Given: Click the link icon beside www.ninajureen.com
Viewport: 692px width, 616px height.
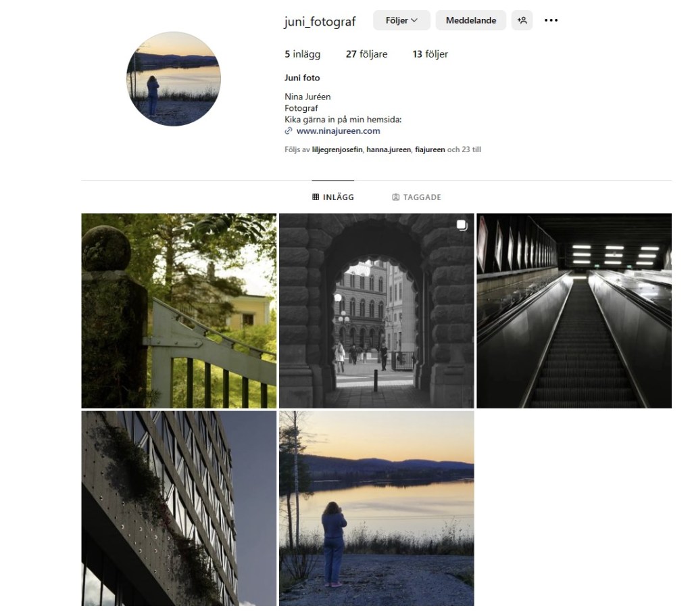Looking at the screenshot, I should (x=289, y=131).
